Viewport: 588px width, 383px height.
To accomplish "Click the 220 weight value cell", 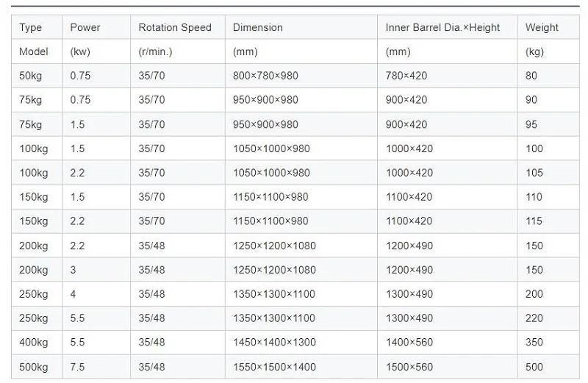I will click(x=534, y=318).
